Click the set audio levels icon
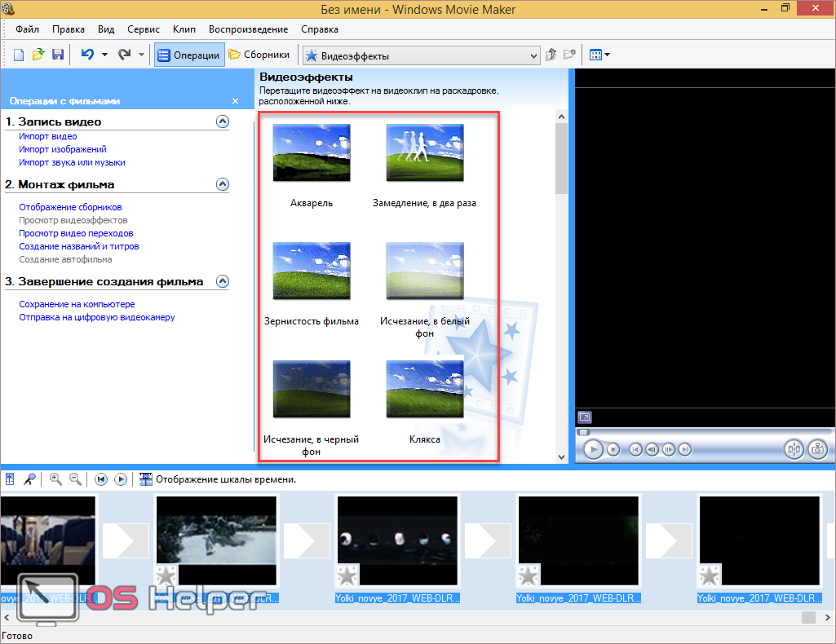The height and width of the screenshot is (644, 836). pyautogui.click(x=10, y=479)
